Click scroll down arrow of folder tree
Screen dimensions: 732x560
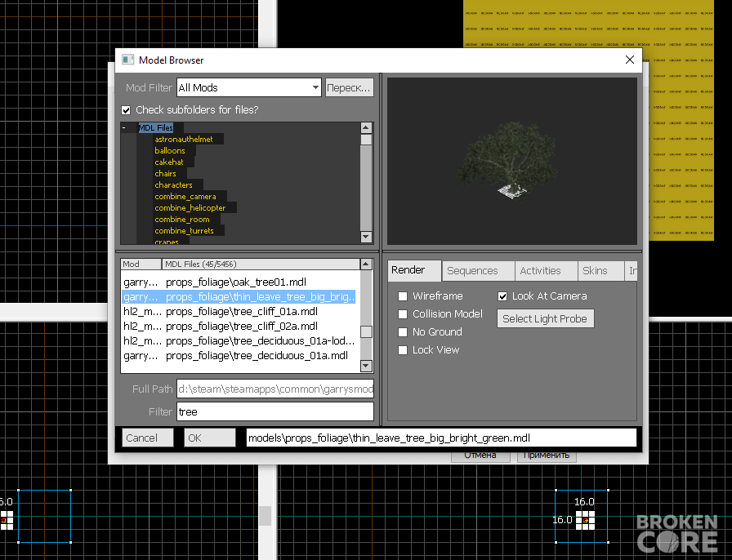366,237
